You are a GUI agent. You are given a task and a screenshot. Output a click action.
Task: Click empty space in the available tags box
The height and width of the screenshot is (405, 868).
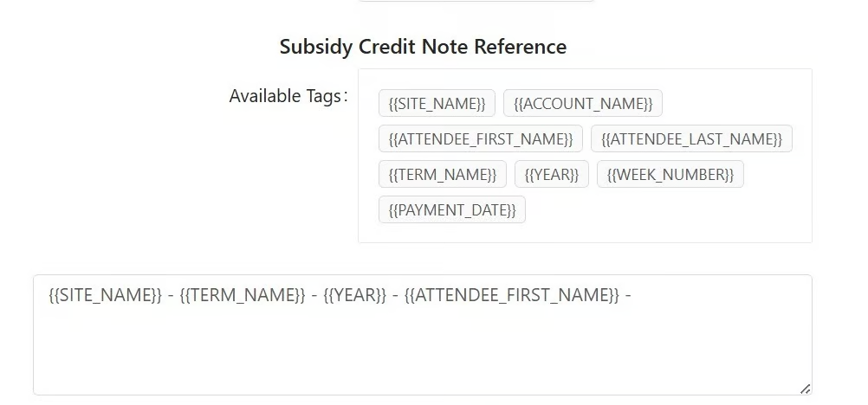[676, 212]
